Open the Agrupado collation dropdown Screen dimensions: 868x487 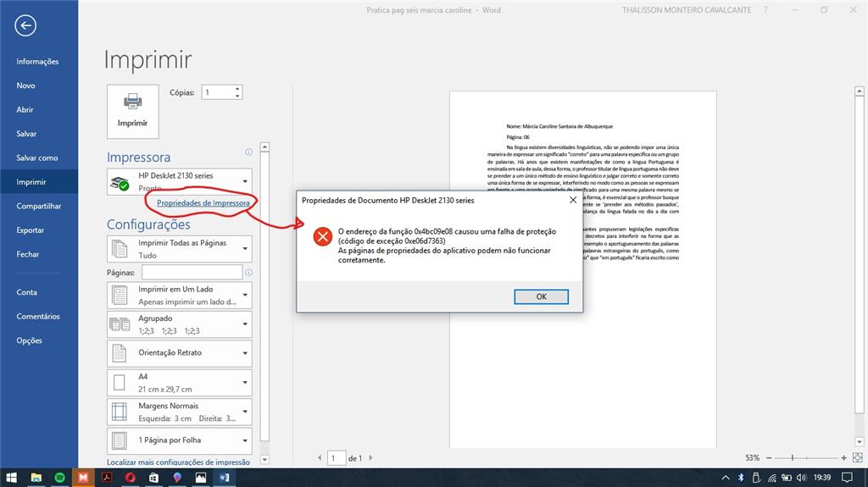180,324
